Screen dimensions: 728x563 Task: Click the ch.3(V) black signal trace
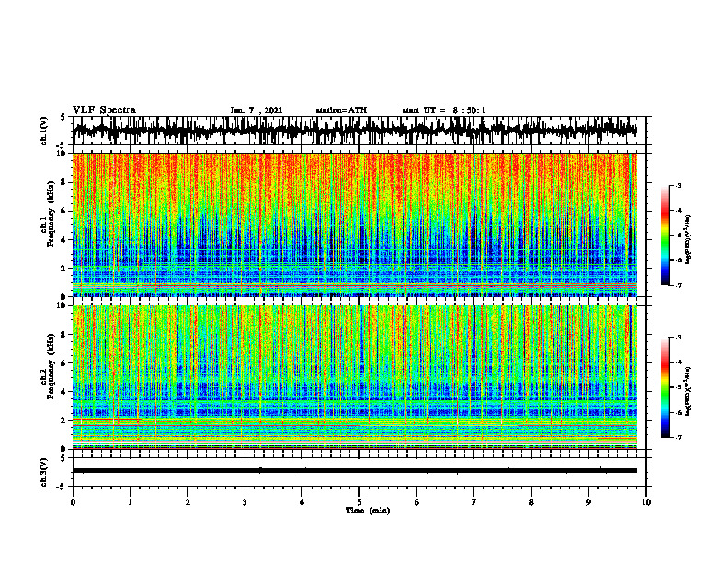(355, 471)
